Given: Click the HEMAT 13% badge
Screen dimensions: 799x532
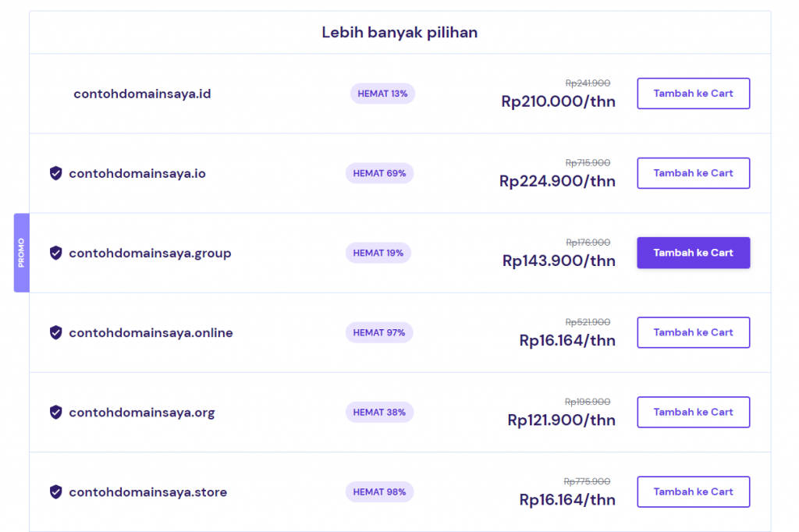Looking at the screenshot, I should [382, 94].
